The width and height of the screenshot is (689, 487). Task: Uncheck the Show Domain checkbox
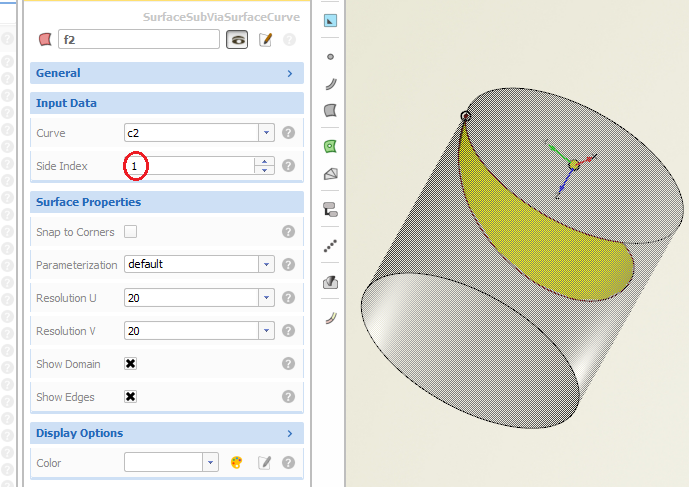pos(131,363)
